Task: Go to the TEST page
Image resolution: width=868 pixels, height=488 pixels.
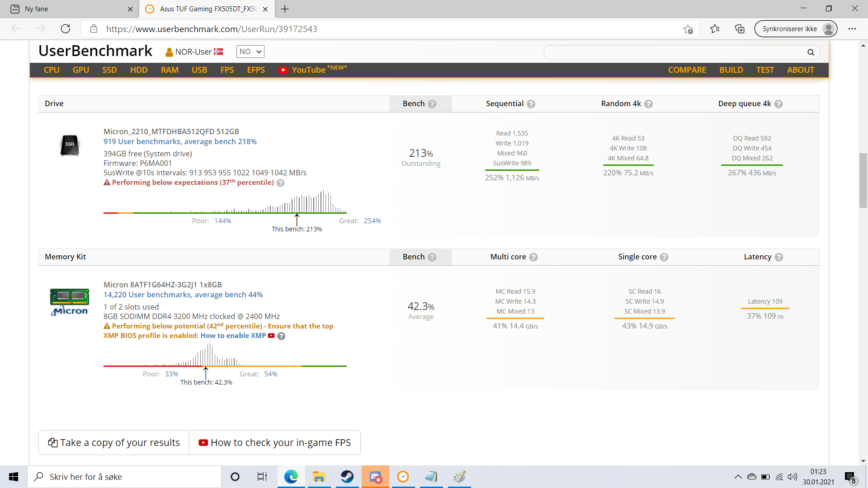Action: coord(765,70)
